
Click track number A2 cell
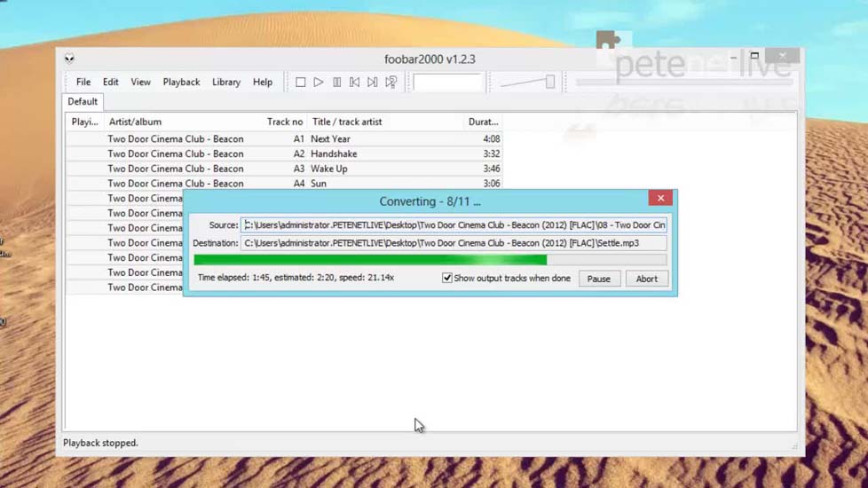[x=299, y=153]
